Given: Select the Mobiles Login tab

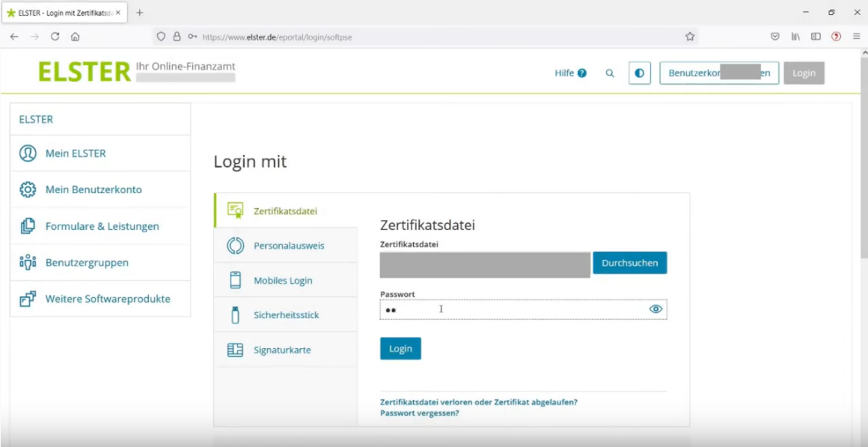Looking at the screenshot, I should [286, 280].
